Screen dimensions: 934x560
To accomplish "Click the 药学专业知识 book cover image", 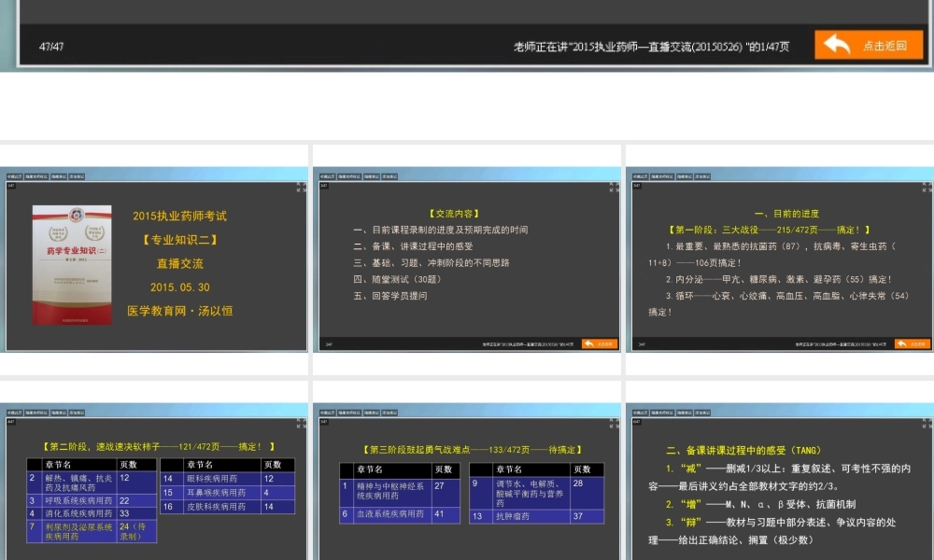I will pyautogui.click(x=72, y=265).
